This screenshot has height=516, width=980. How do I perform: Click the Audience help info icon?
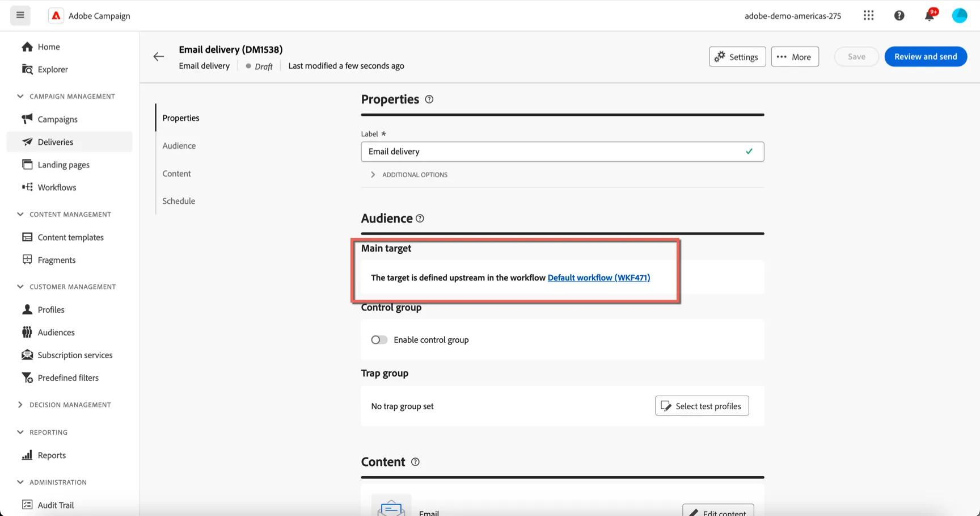[420, 219]
